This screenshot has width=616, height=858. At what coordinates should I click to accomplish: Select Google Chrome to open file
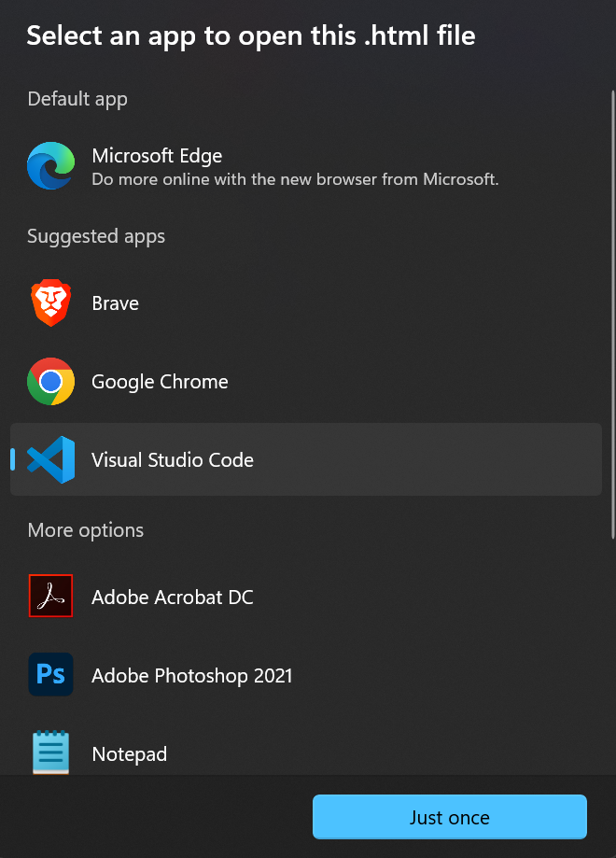pos(306,382)
